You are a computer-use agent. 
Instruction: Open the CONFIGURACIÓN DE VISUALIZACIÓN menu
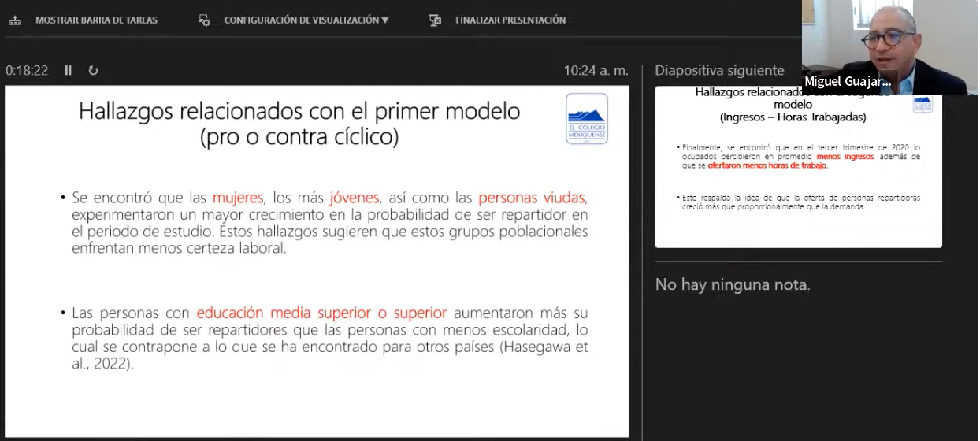pyautogui.click(x=301, y=20)
